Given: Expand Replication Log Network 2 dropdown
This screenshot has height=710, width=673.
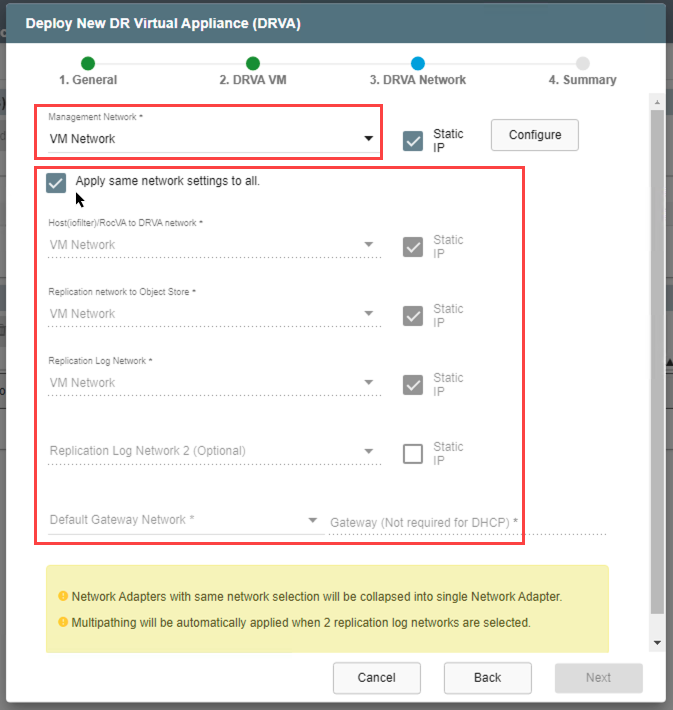Looking at the screenshot, I should [212, 451].
